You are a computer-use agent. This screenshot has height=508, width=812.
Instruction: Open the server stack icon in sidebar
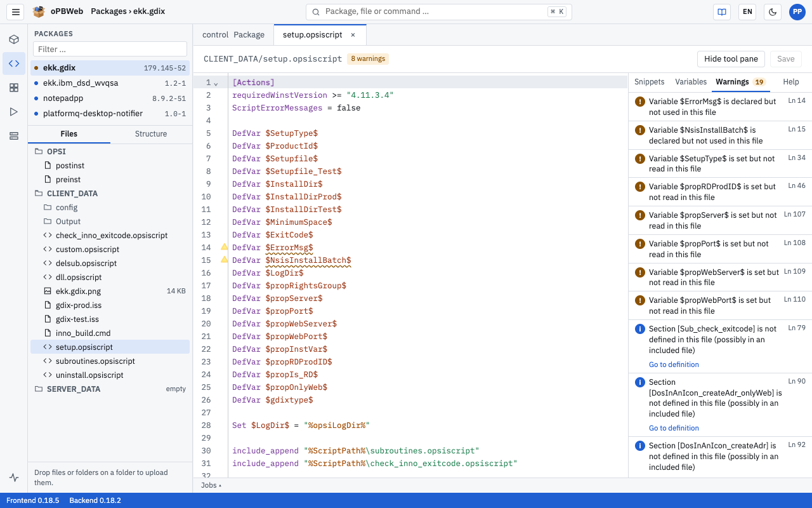coord(14,136)
